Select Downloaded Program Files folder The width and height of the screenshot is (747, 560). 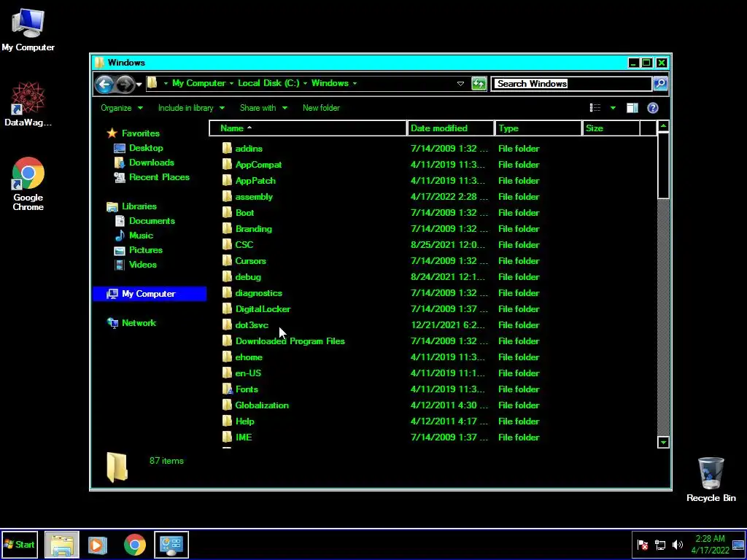click(x=290, y=341)
